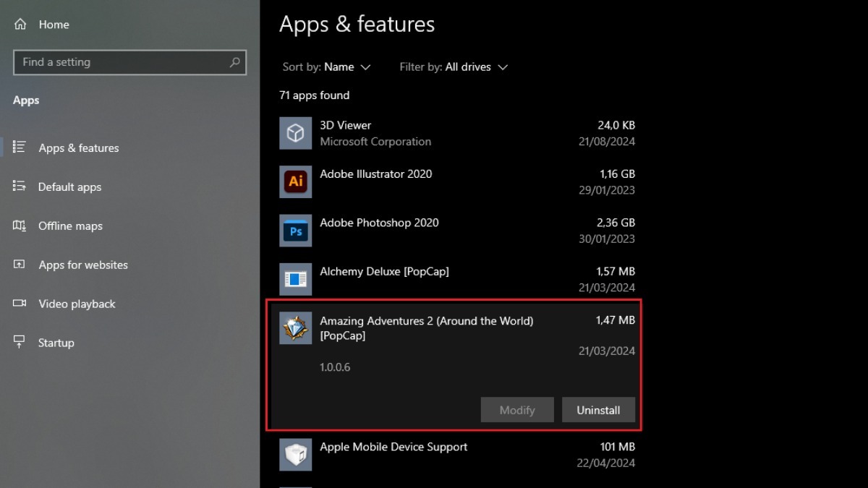The image size is (868, 488).
Task: Click the Adobe Photoshop 2020 icon
Action: point(295,231)
